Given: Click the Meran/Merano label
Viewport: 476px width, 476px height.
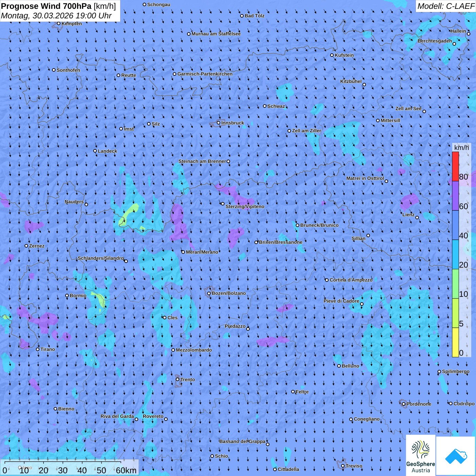Looking at the screenshot, I should (202, 252).
